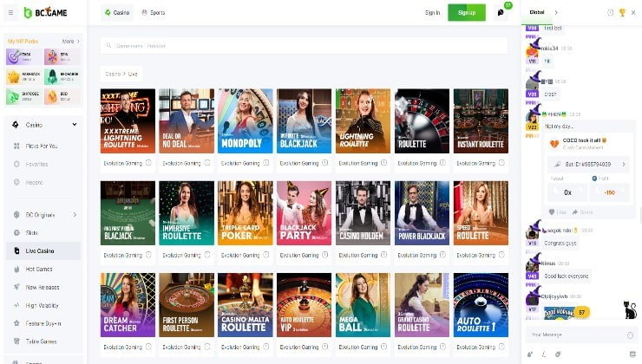The image size is (642, 364).
Task: Open New Releases in sidebar
Action: 43,287
